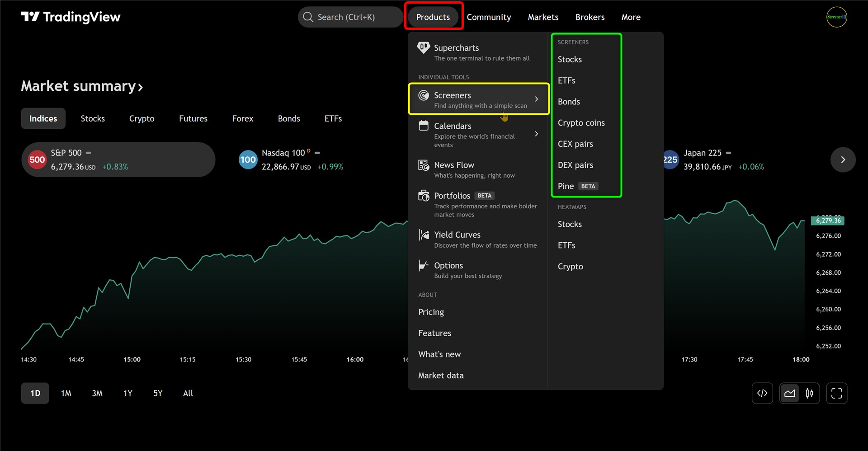The height and width of the screenshot is (451, 868).
Task: Expand the Screeners submenu arrow
Action: 537,99
